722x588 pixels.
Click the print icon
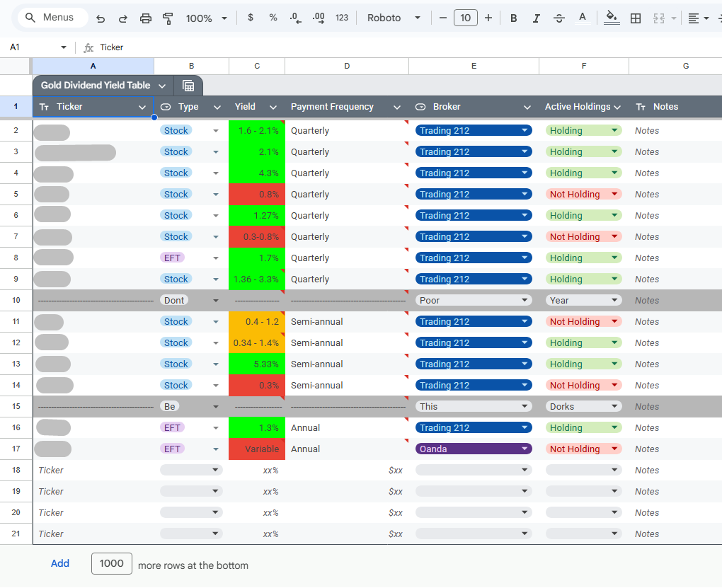pos(146,18)
